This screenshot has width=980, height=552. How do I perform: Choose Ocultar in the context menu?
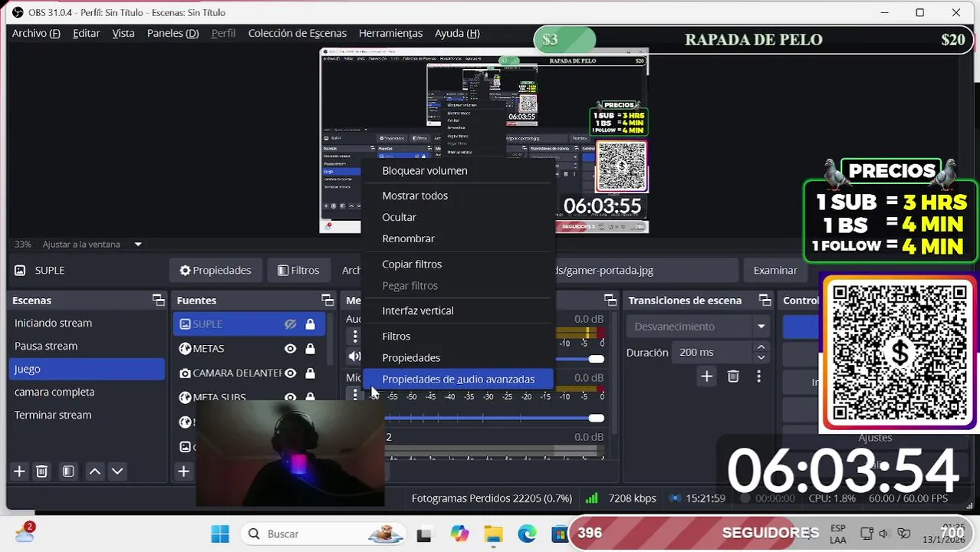[458, 217]
